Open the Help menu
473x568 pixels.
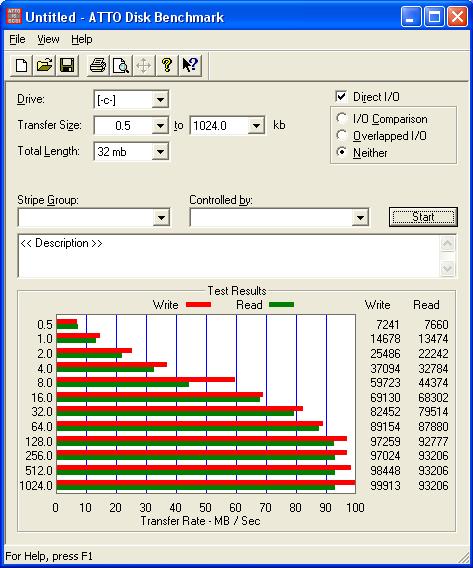(81, 39)
